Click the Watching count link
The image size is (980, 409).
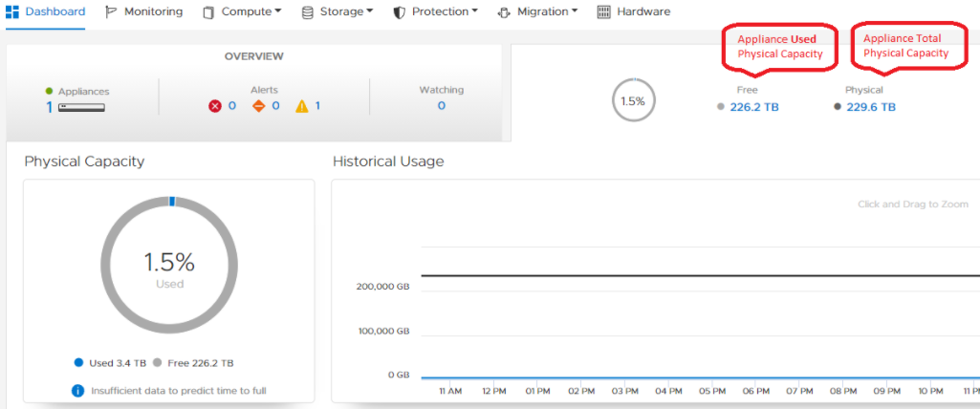pyautogui.click(x=441, y=106)
